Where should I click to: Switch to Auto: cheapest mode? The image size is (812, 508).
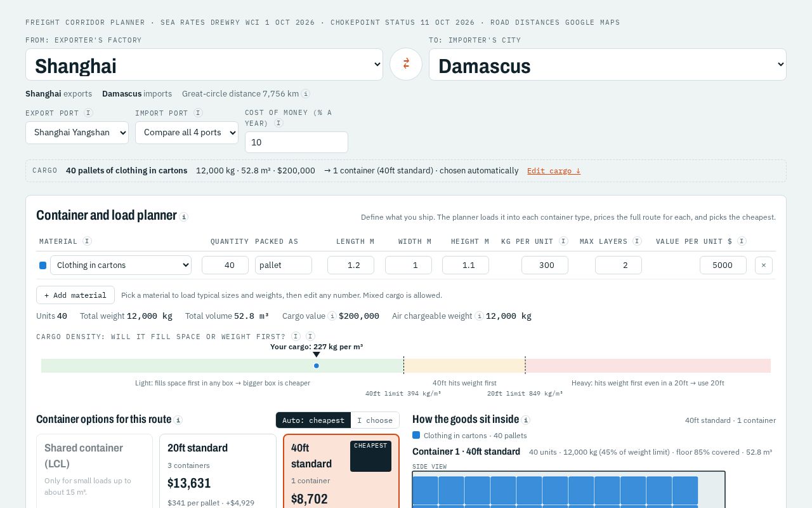pyautogui.click(x=313, y=420)
